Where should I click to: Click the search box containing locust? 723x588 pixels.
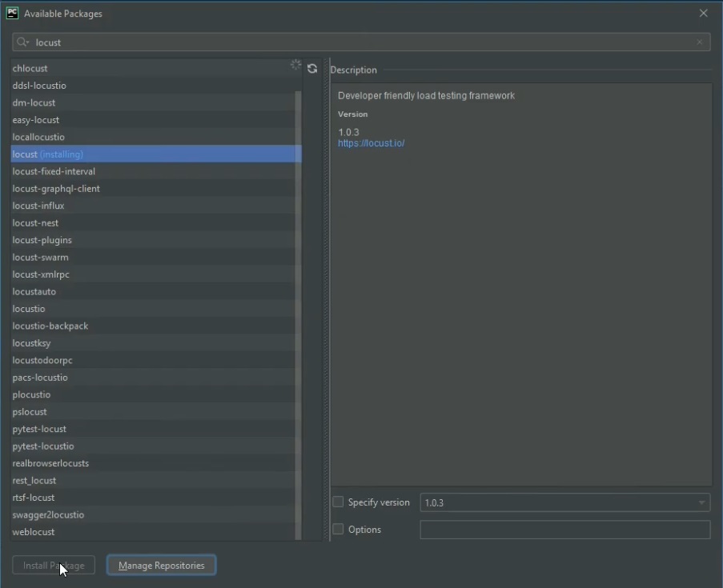pyautogui.click(x=361, y=42)
